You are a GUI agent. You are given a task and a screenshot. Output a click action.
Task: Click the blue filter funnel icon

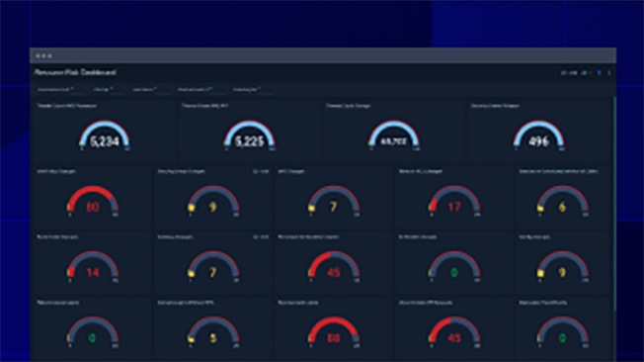point(600,73)
